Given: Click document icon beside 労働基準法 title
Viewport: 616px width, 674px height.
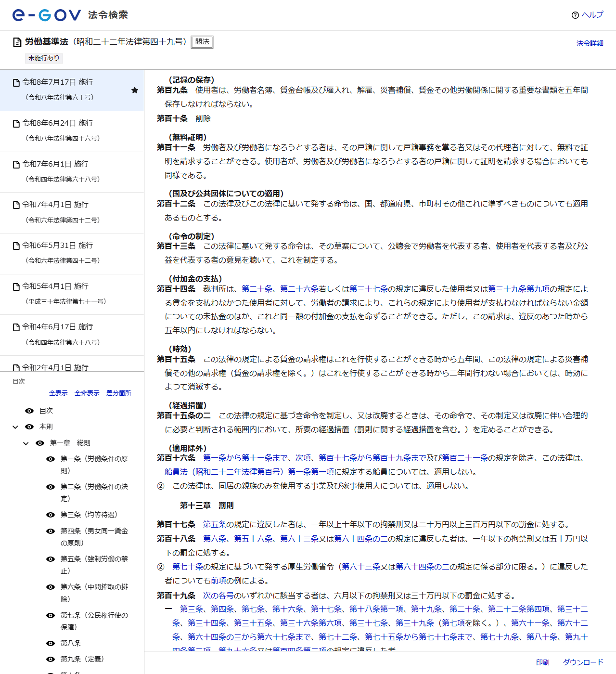Looking at the screenshot, I should point(17,42).
